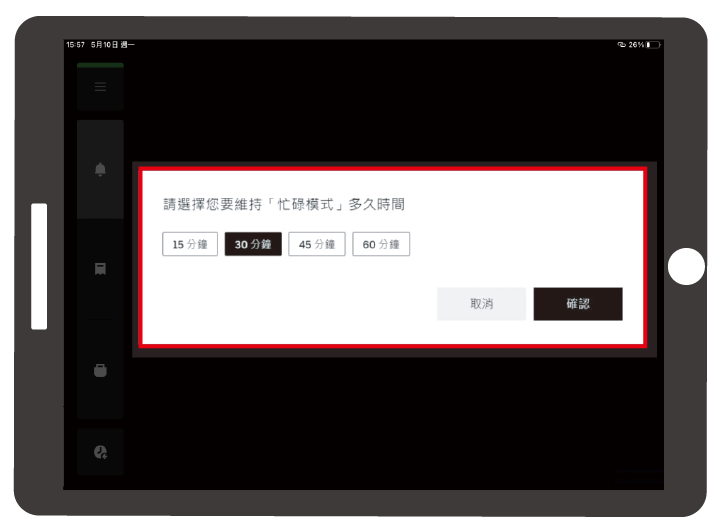The height and width of the screenshot is (530, 724).
Task: Open the hamburger menu in the sidebar
Action: pos(100,87)
